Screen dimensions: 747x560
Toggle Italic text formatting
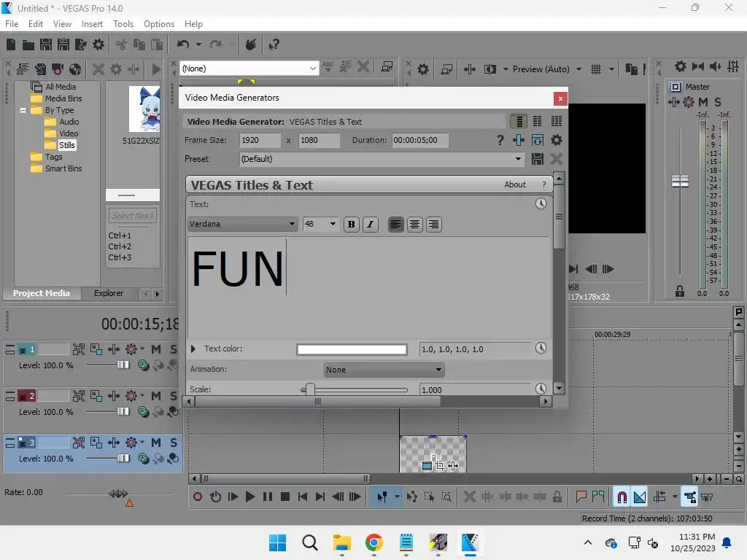[x=370, y=225]
